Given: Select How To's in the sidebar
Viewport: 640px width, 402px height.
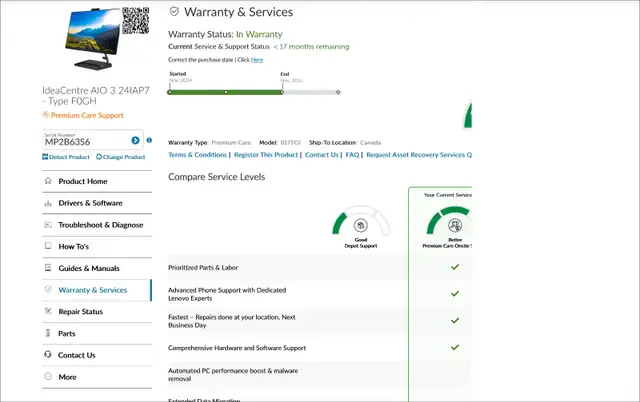Looking at the screenshot, I should (97, 247).
